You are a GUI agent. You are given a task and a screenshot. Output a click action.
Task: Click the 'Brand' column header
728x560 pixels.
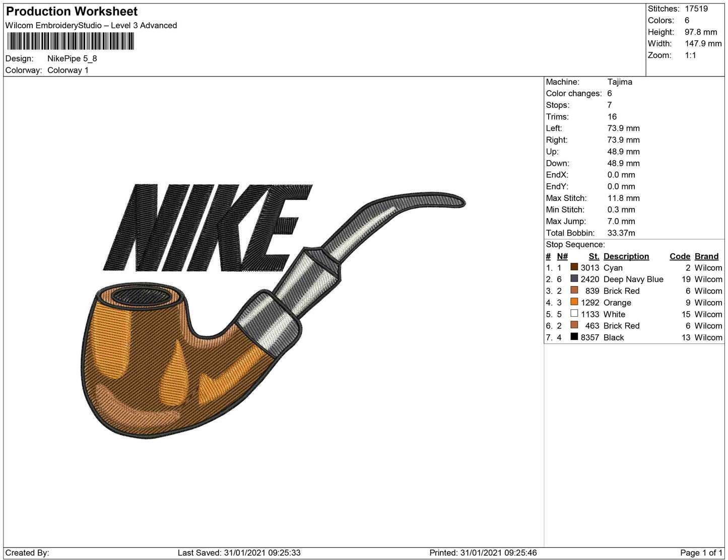point(707,256)
